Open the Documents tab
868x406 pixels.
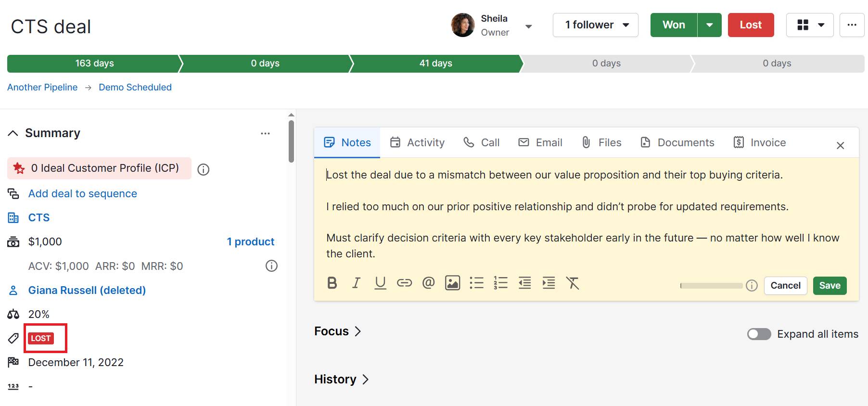677,142
